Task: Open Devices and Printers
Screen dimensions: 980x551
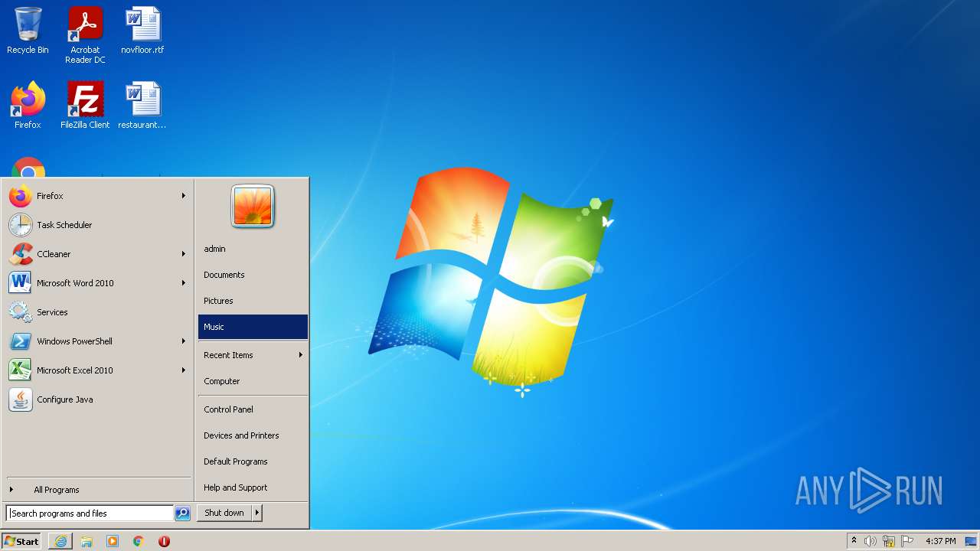Action: tap(253, 435)
